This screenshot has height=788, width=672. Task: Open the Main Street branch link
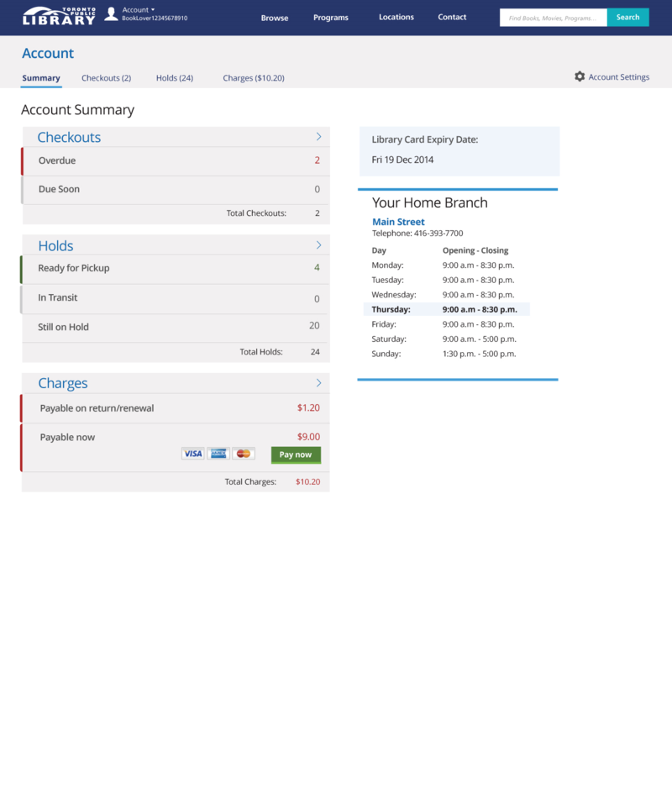click(x=398, y=222)
